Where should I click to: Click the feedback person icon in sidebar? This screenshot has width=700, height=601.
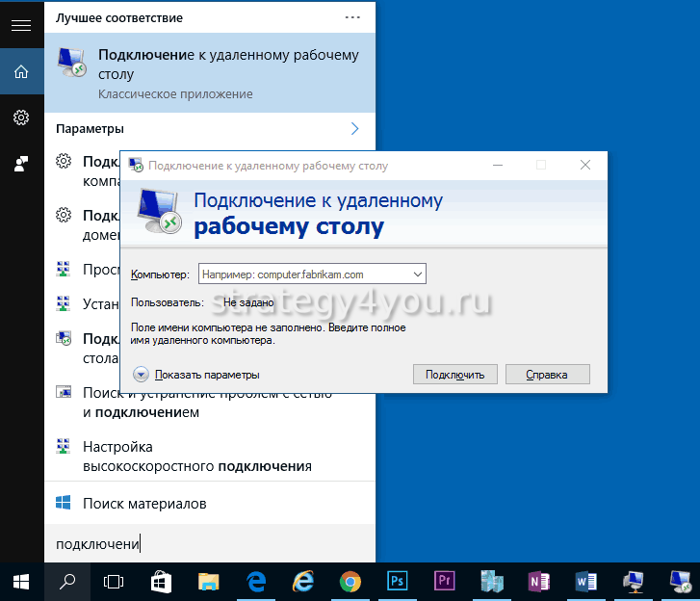pos(21,164)
